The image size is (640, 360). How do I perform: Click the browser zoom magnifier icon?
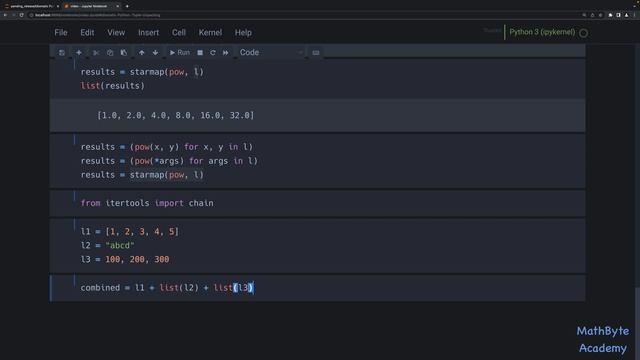(x=584, y=15)
